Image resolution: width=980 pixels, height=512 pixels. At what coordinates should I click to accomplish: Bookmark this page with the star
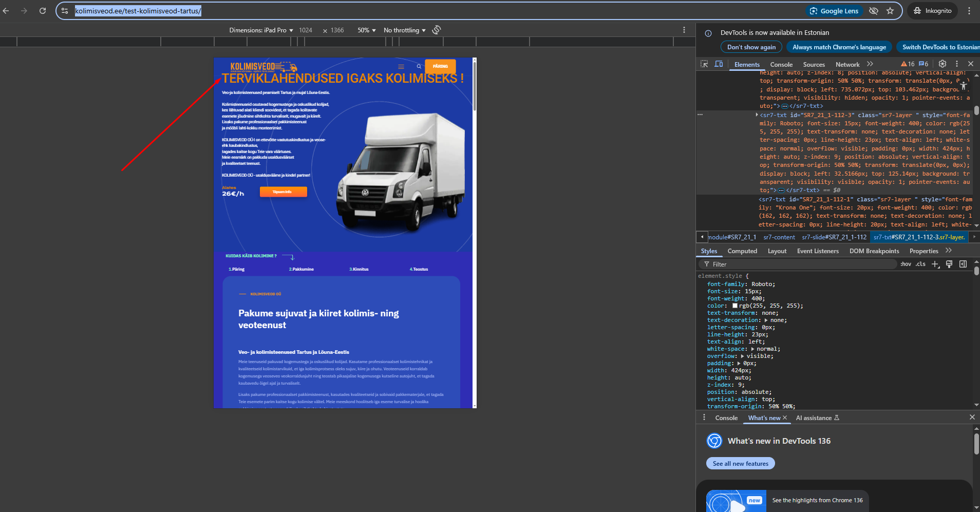[890, 11]
